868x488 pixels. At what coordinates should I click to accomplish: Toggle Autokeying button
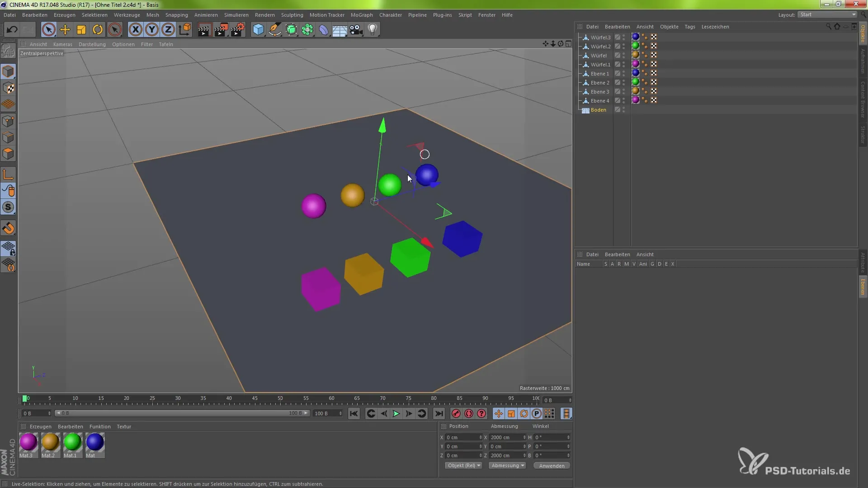coord(469,413)
